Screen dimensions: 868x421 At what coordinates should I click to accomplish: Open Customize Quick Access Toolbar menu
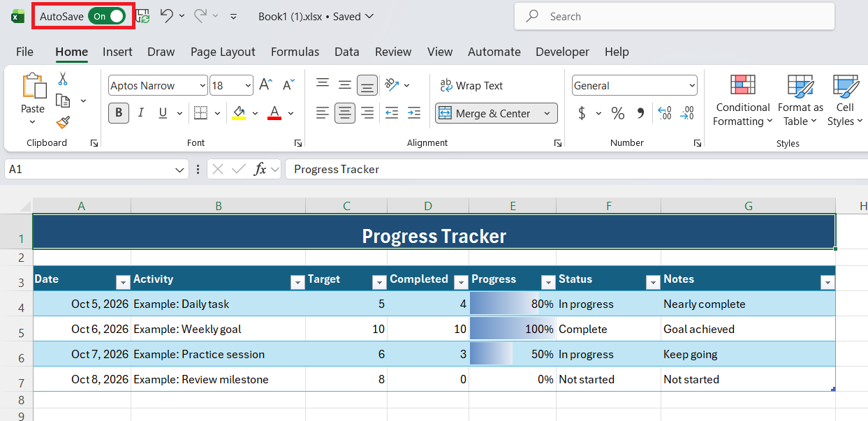pyautogui.click(x=233, y=16)
